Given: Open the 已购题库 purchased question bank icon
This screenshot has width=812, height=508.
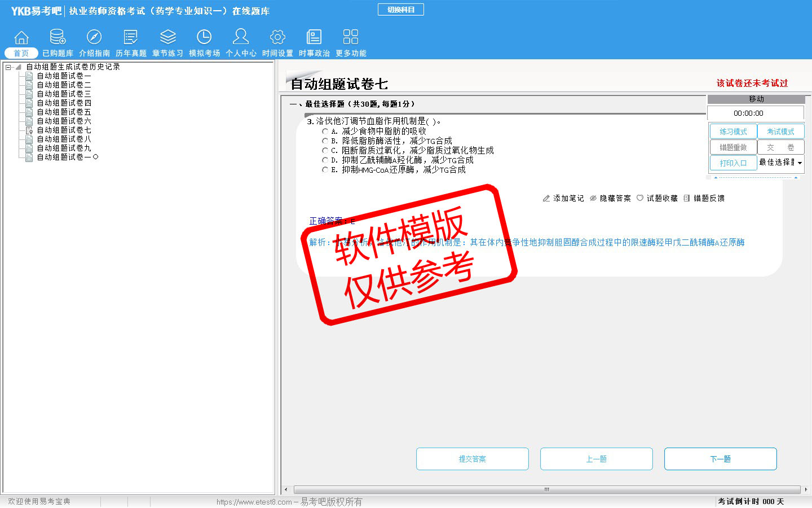Looking at the screenshot, I should coord(58,38).
